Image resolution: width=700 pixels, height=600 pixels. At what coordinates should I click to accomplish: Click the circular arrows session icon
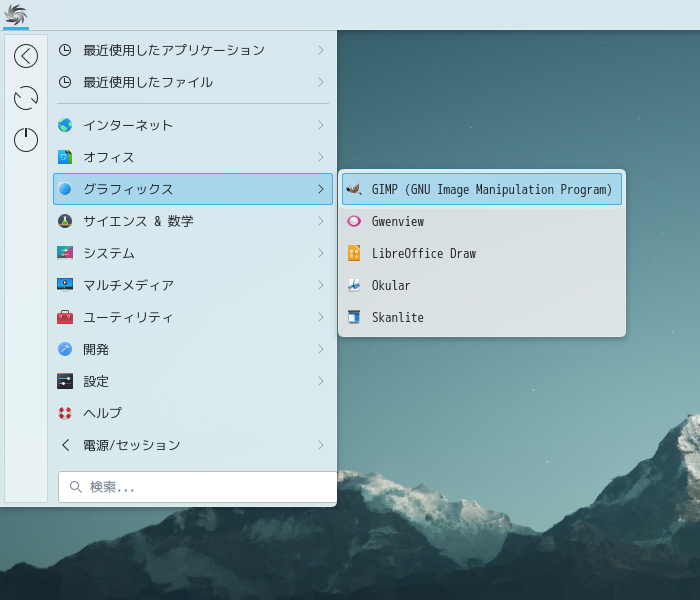click(x=26, y=98)
